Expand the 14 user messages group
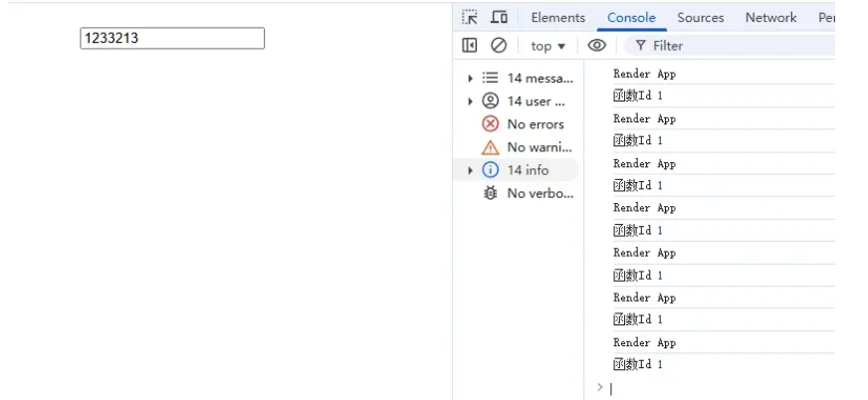This screenshot has height=400, width=868. (470, 100)
